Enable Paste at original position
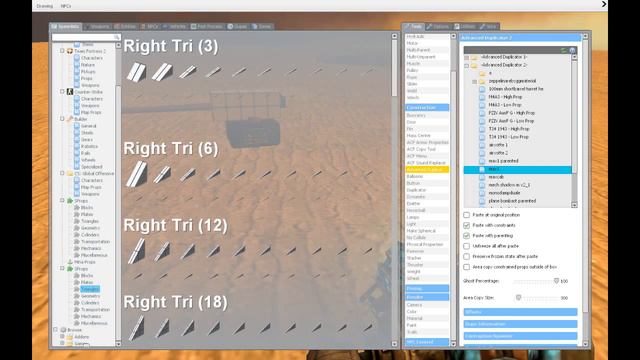 tap(467, 215)
